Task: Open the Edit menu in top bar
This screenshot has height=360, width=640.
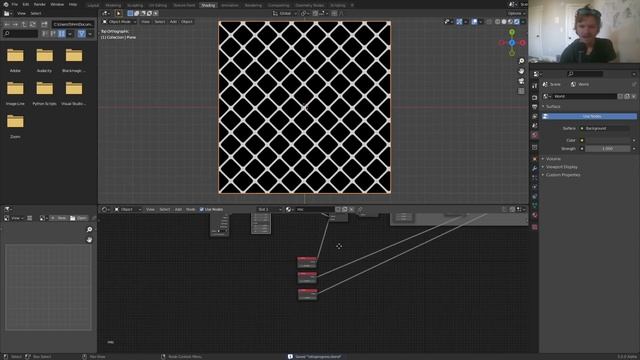Action: pos(26,4)
